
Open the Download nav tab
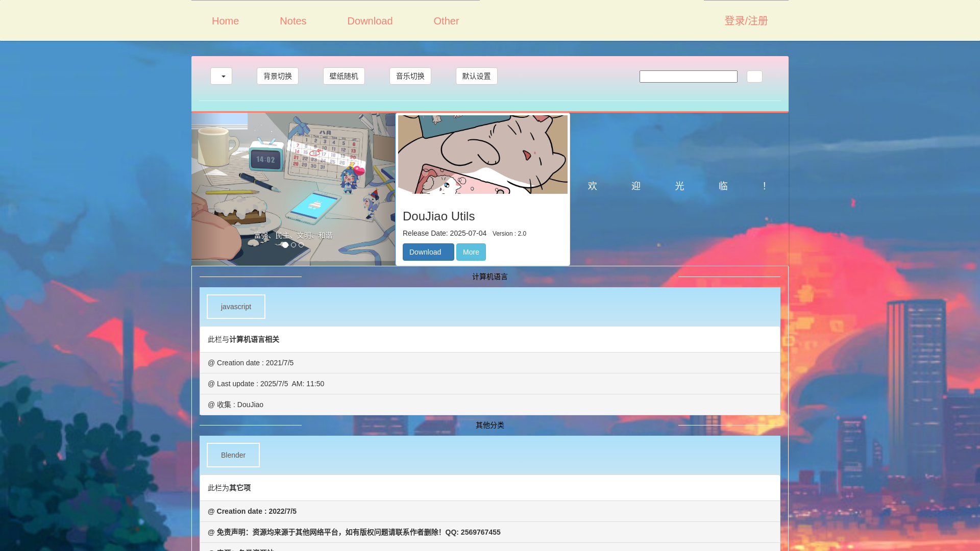370,21
